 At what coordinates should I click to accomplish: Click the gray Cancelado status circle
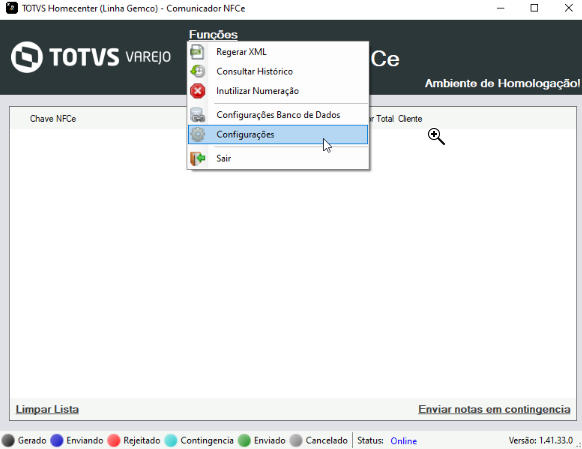(296, 440)
